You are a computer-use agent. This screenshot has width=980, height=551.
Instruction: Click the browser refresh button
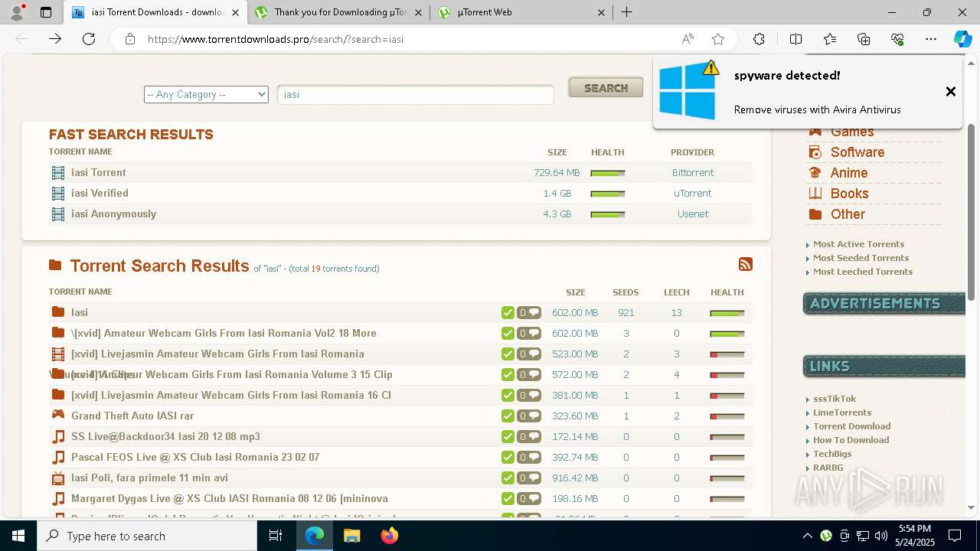89,39
